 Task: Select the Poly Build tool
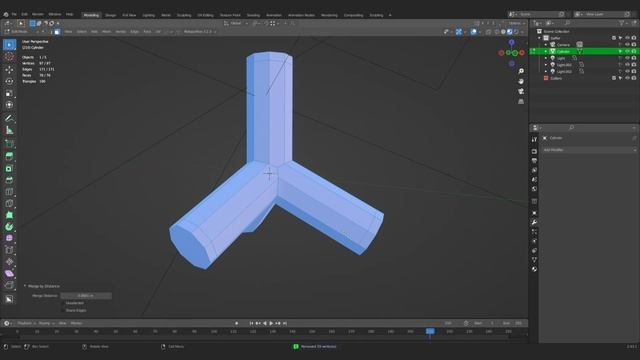[9, 215]
